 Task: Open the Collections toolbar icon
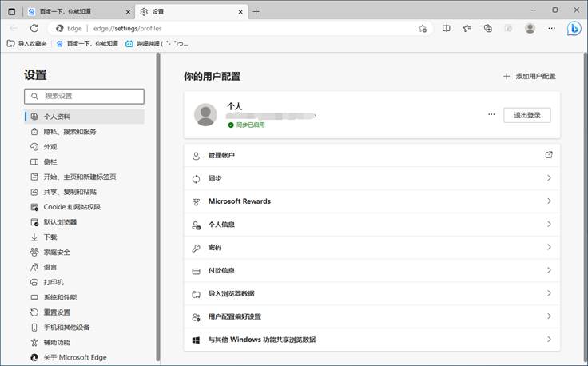pos(487,28)
